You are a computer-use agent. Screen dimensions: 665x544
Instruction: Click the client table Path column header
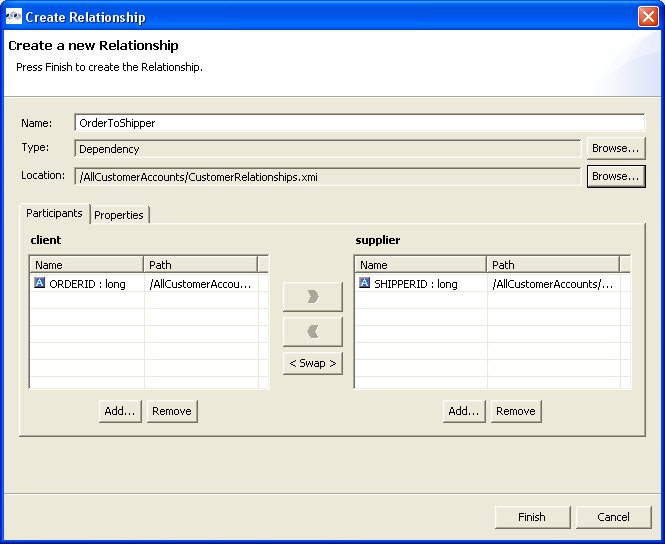pos(200,265)
